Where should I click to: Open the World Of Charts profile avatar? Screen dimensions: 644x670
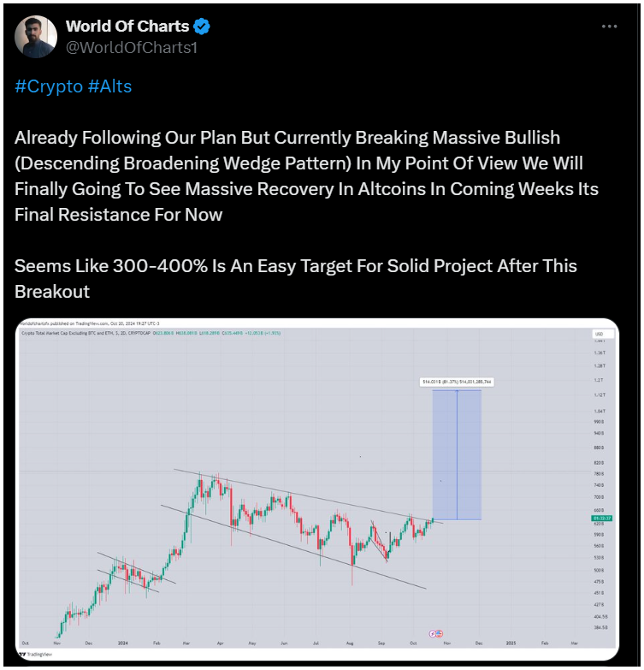tap(36, 36)
